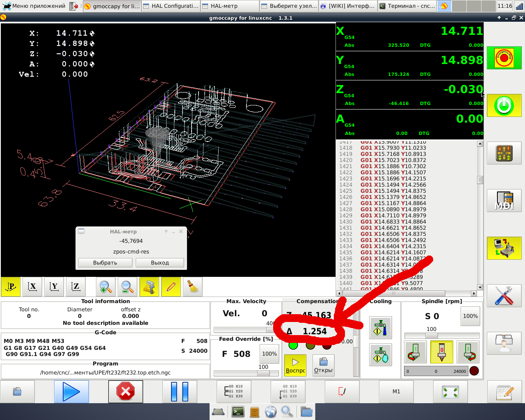Adjust the spindle override slider

click(442, 336)
